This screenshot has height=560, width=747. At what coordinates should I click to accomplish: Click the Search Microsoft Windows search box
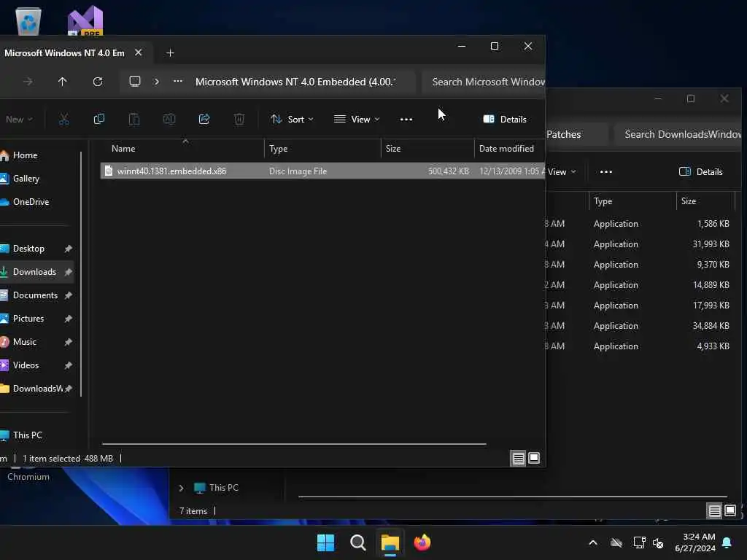point(483,82)
